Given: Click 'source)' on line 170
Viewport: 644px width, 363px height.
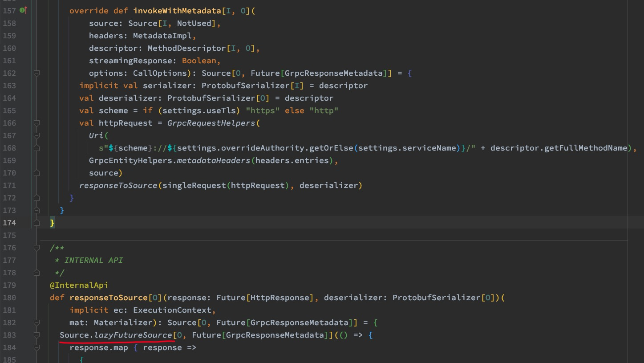Looking at the screenshot, I should [106, 173].
